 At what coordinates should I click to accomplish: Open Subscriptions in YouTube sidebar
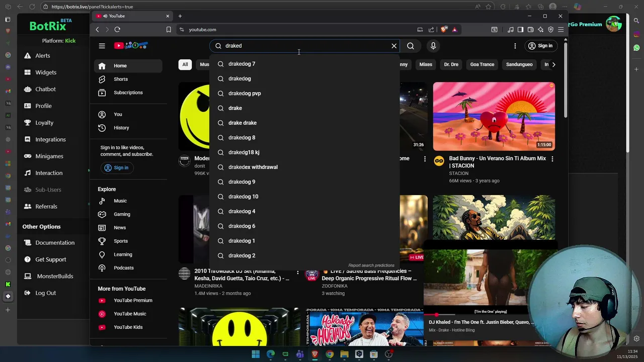(128, 93)
